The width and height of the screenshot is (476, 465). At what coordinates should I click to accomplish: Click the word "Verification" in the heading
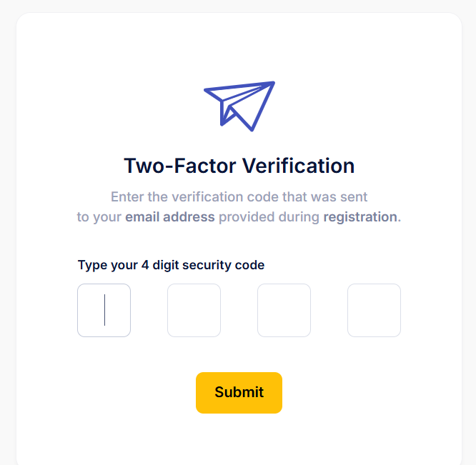[298, 166]
